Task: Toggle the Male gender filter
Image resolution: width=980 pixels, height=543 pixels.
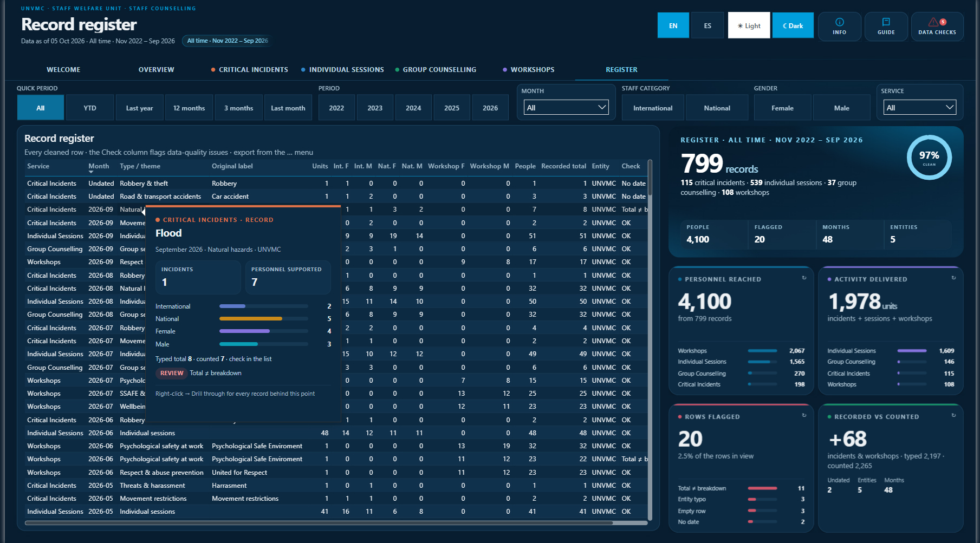Action: pyautogui.click(x=841, y=108)
